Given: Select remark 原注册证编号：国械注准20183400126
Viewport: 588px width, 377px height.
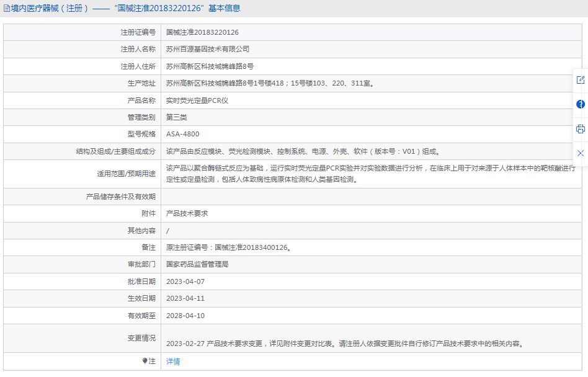Looking at the screenshot, I should click(x=228, y=247).
